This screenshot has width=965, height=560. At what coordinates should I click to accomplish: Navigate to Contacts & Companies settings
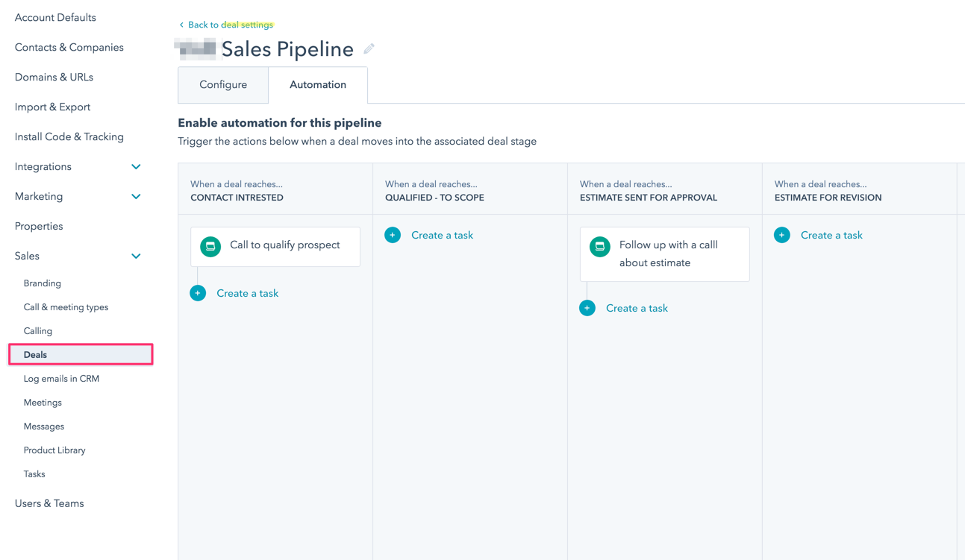click(x=69, y=48)
